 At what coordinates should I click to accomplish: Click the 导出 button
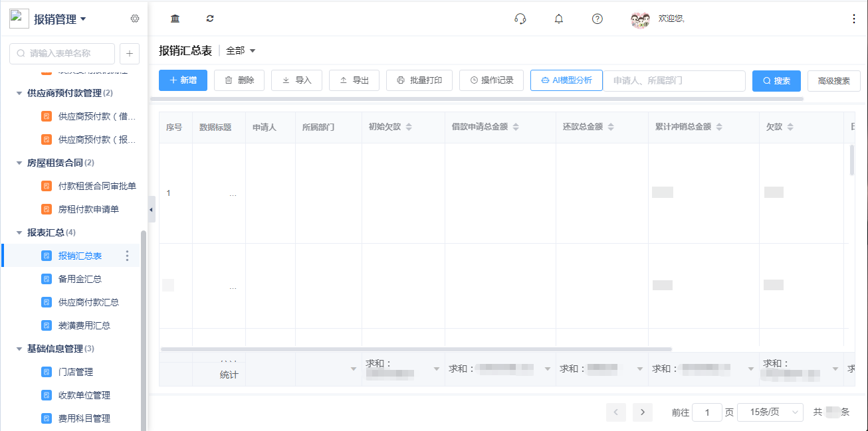354,80
